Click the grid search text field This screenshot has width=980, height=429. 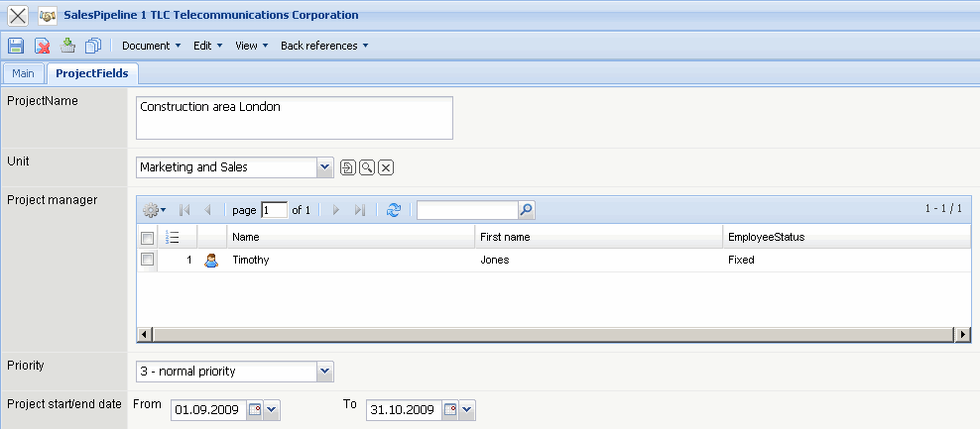tap(467, 210)
